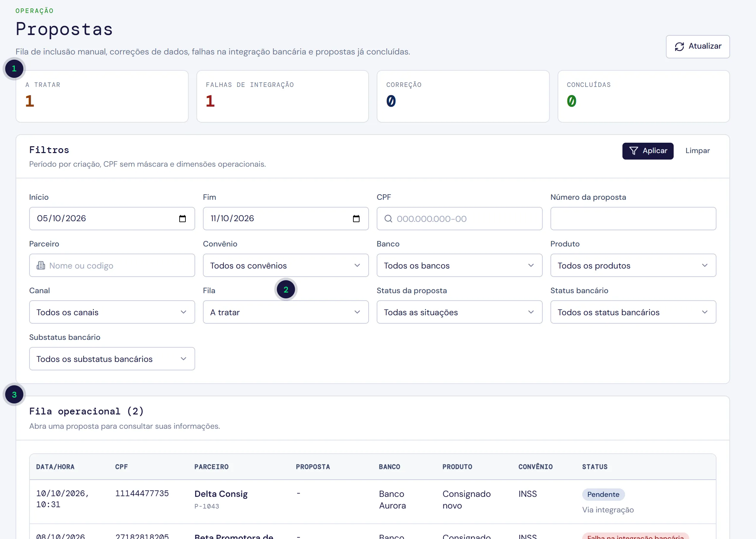Expand the Status da proposta dropdown
Screen dimensions: 756x539
(x=459, y=312)
